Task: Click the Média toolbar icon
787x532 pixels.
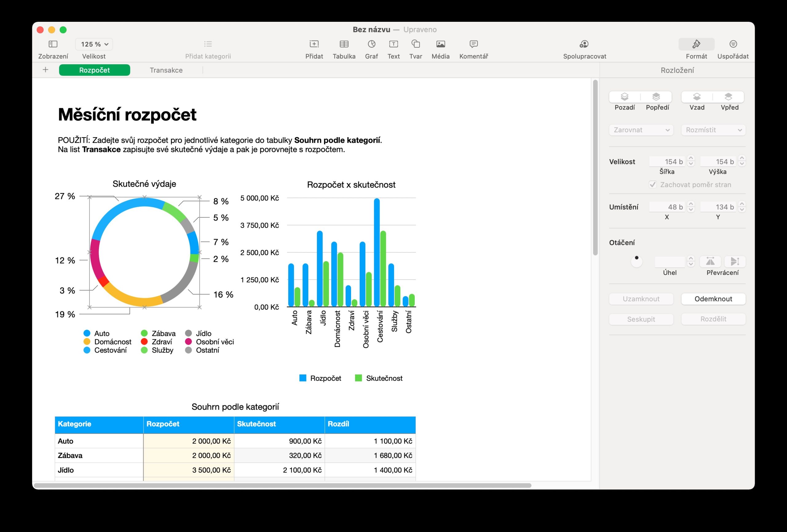Action: [x=440, y=44]
